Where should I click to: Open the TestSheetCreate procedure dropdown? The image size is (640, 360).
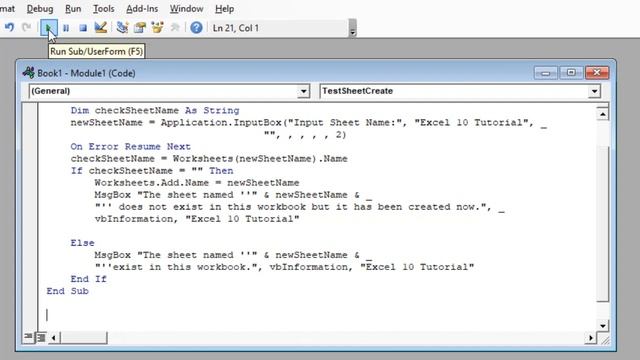594,91
